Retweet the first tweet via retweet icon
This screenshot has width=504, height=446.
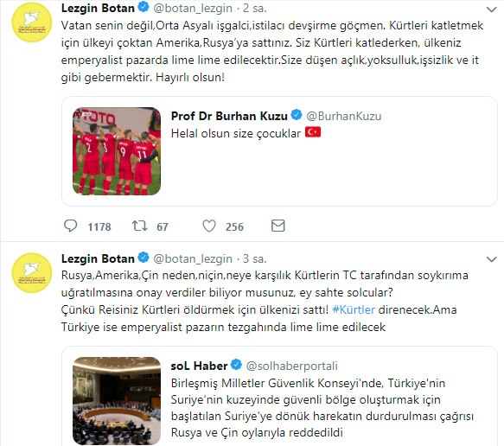[x=139, y=226]
